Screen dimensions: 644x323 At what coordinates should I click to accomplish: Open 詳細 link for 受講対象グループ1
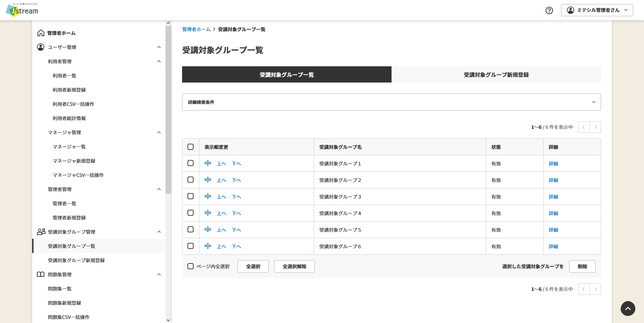coord(553,164)
